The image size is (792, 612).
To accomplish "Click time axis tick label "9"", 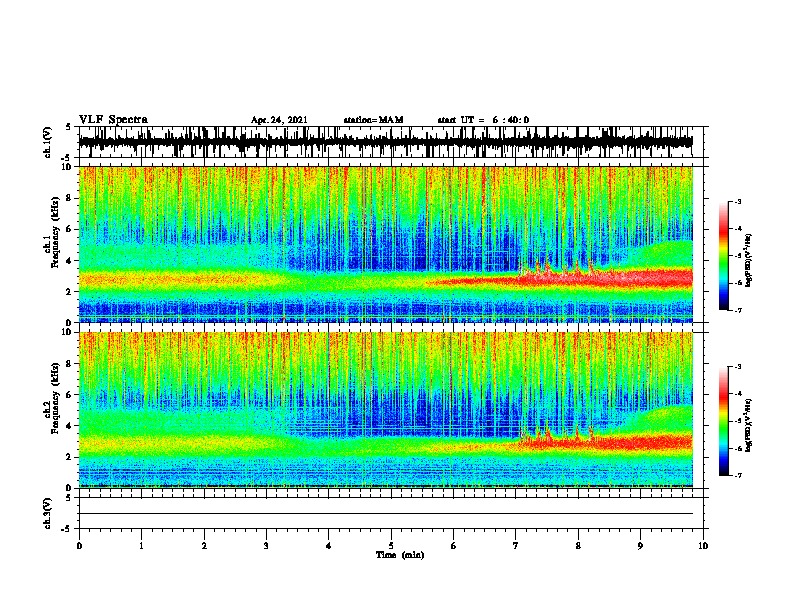I will (x=640, y=545).
